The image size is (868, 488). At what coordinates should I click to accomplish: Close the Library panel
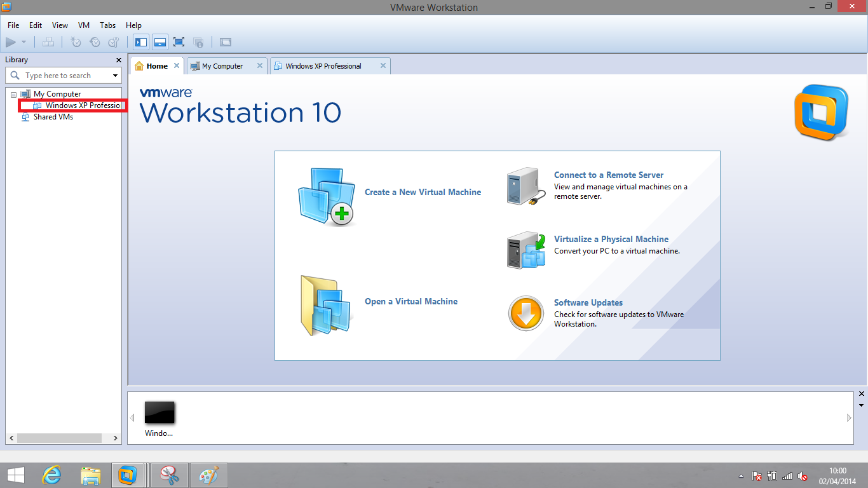point(118,60)
